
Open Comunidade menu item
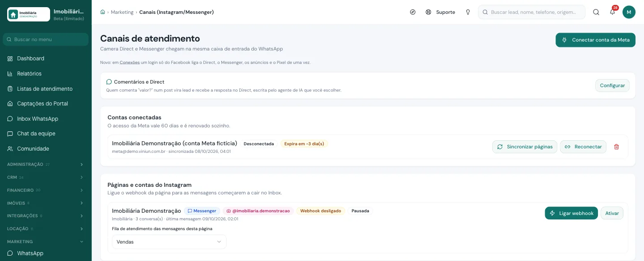click(46, 149)
